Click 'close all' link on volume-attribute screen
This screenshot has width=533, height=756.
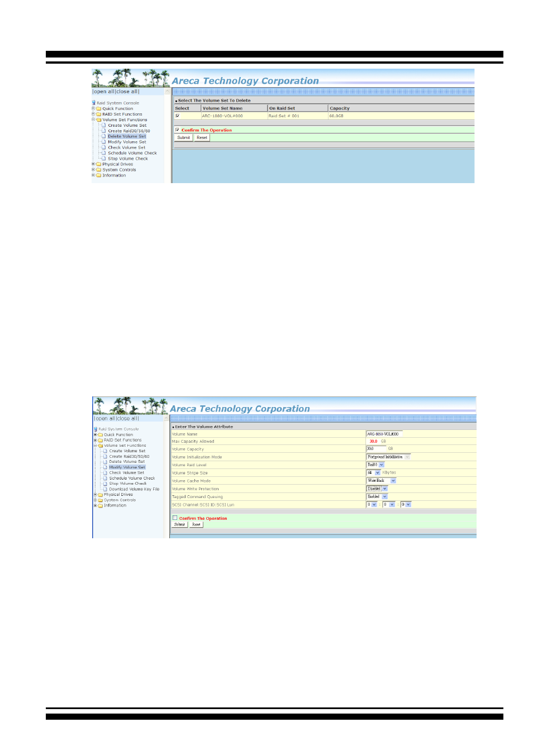(127, 418)
